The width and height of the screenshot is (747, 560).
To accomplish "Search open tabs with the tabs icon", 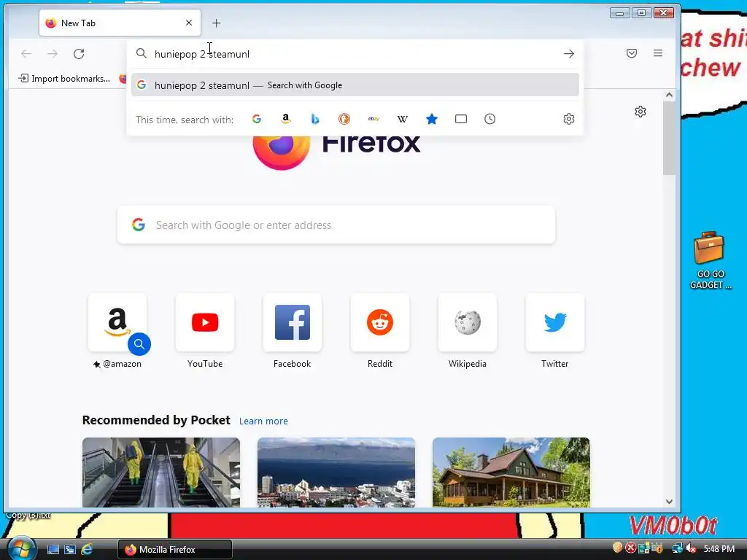I will pos(461,119).
